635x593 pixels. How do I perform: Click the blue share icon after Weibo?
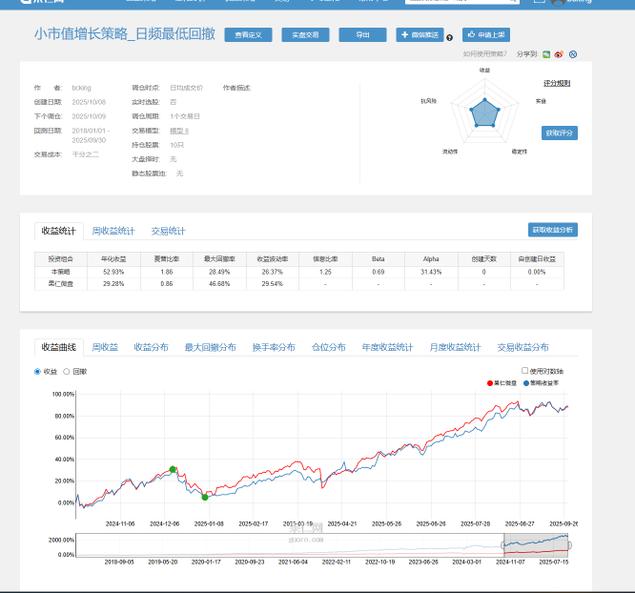pyautogui.click(x=572, y=54)
